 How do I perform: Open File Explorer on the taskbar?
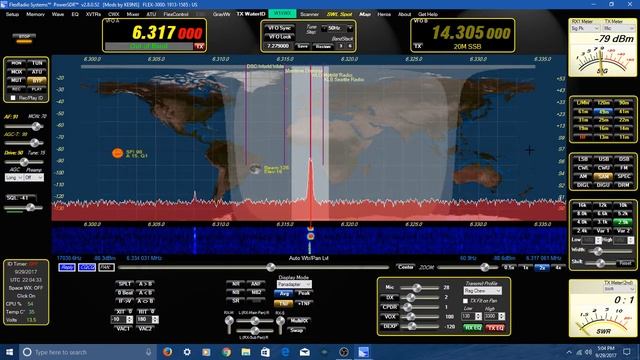tap(246, 352)
